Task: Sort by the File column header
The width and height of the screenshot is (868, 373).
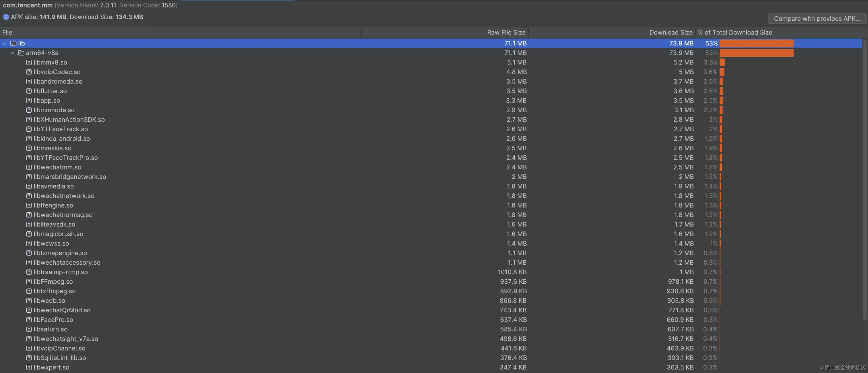Action: pos(7,32)
